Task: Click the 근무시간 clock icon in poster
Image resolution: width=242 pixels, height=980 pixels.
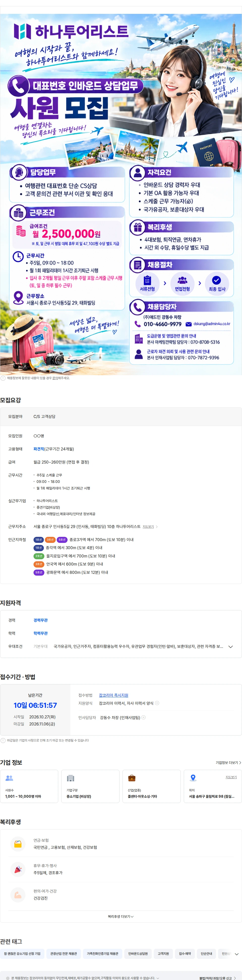Action: click(18, 257)
